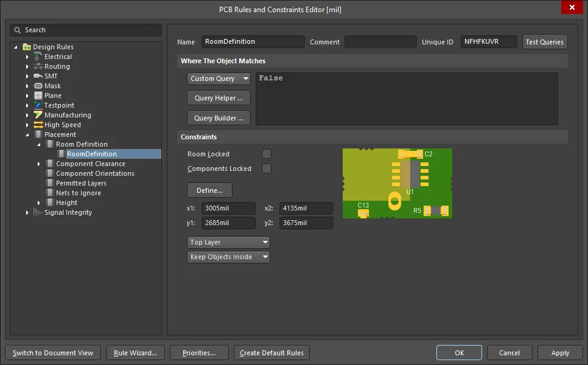Click Create Default Rules
Screen dimensions: 588x365
click(x=271, y=353)
